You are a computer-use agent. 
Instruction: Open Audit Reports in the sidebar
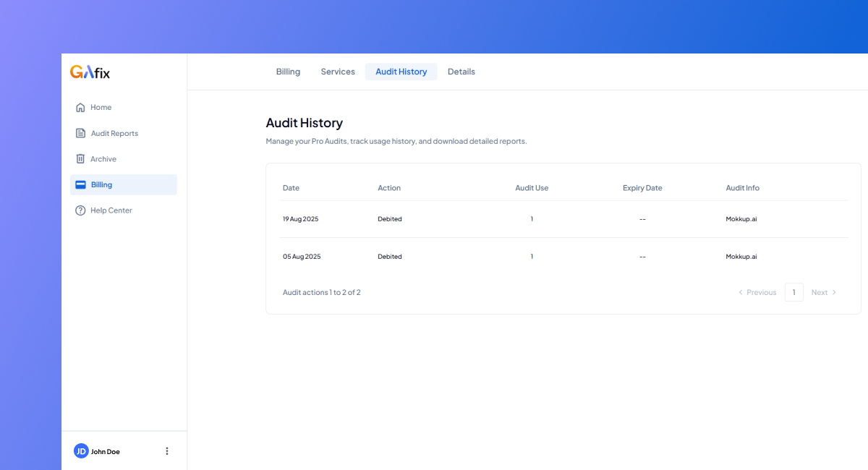tap(124, 133)
